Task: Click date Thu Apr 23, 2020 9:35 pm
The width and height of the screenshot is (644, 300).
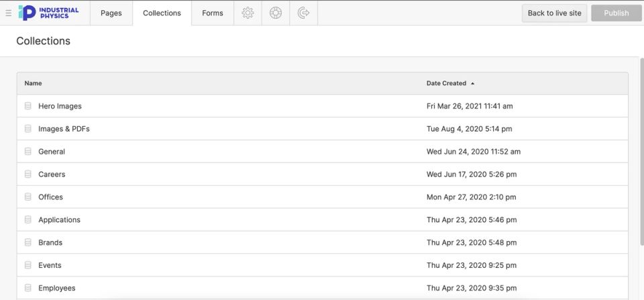Action: click(472, 288)
